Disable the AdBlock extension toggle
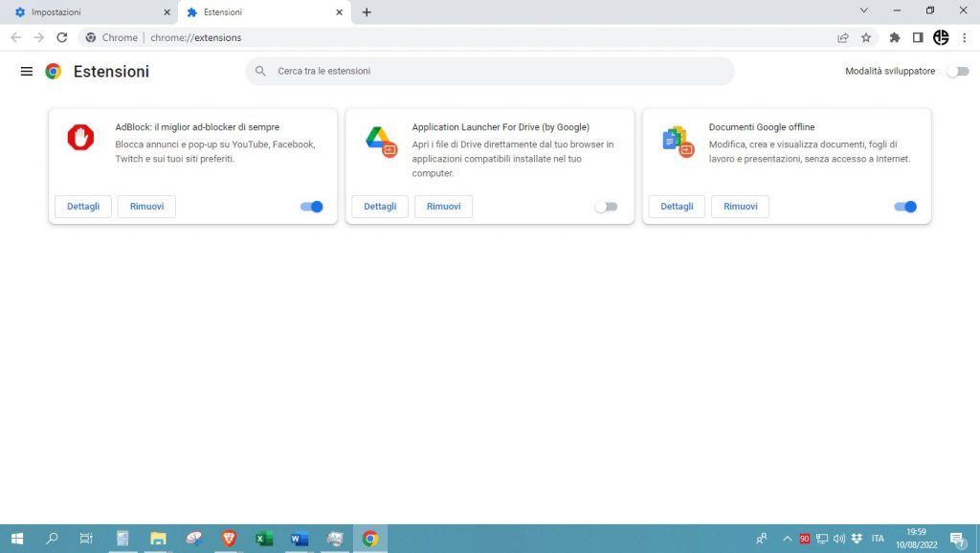 (312, 207)
